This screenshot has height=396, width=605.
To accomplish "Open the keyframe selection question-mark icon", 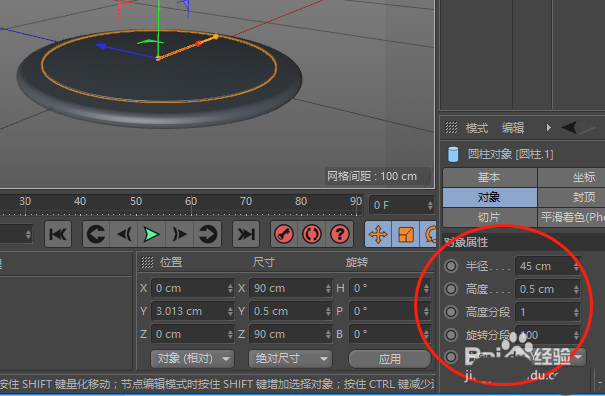I will click(340, 234).
